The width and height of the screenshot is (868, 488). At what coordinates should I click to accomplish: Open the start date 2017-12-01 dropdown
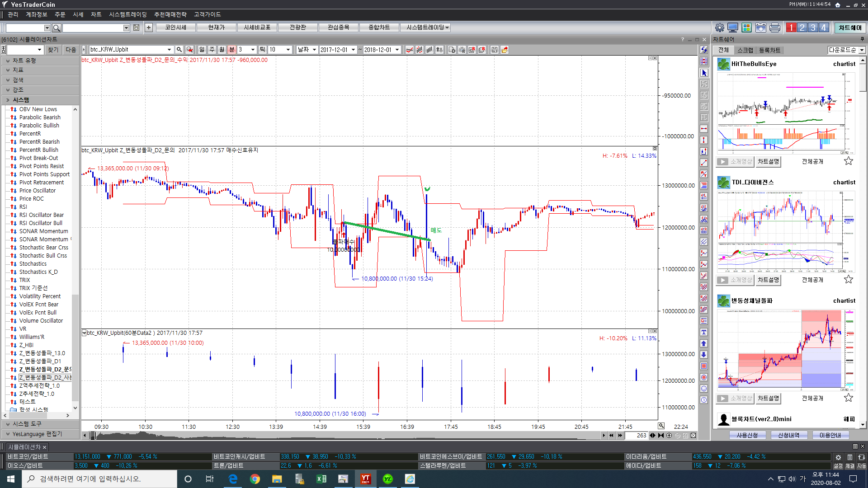pyautogui.click(x=353, y=50)
